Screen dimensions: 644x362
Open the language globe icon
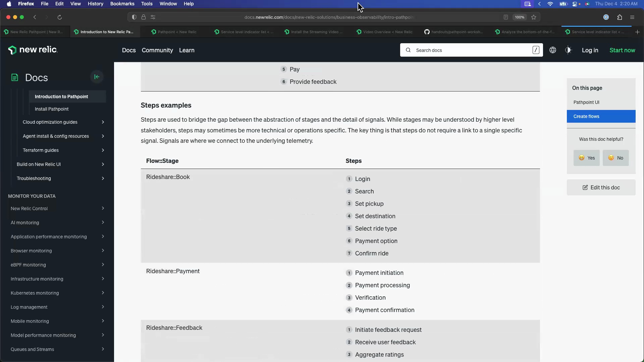pos(553,50)
